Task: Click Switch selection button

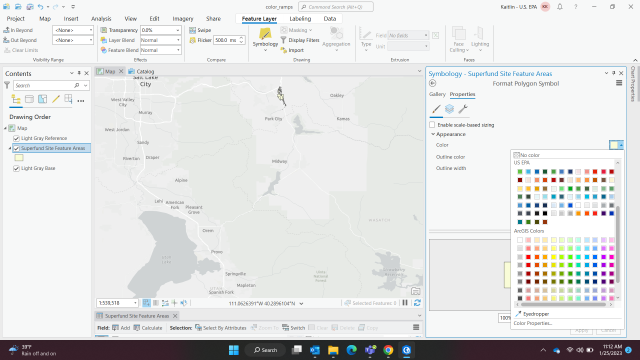Action: [x=293, y=328]
